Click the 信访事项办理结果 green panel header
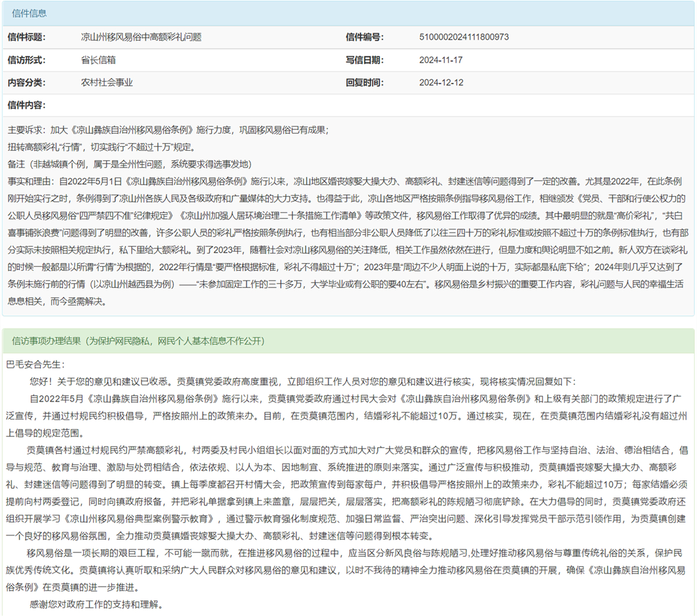Image resolution: width=697 pixels, height=616 pixels. tap(138, 341)
